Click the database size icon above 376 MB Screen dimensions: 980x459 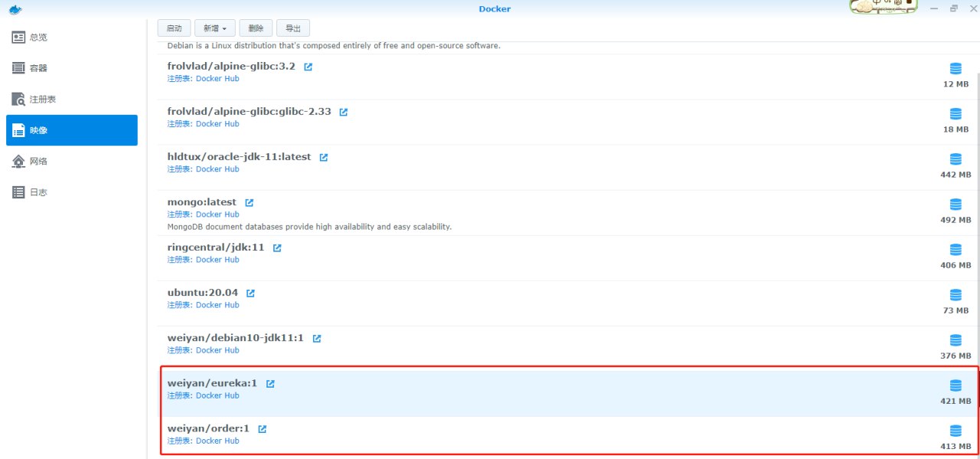[x=955, y=340]
